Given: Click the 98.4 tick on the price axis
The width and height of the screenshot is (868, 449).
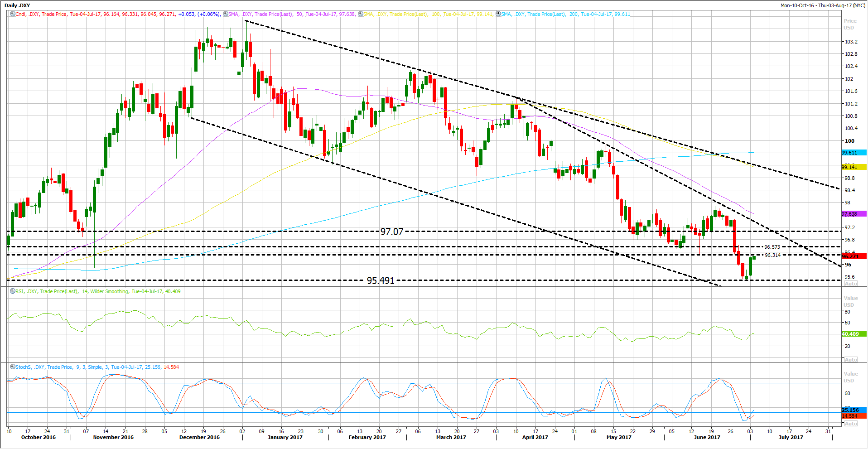Looking at the screenshot, I should point(850,190).
